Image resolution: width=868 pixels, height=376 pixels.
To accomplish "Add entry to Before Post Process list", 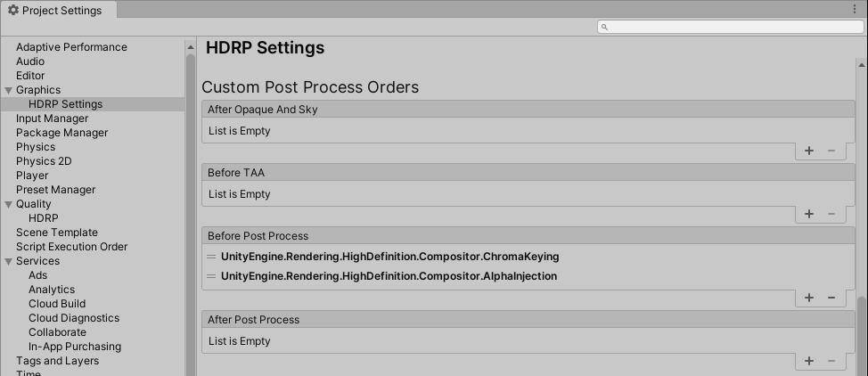I will pos(809,298).
